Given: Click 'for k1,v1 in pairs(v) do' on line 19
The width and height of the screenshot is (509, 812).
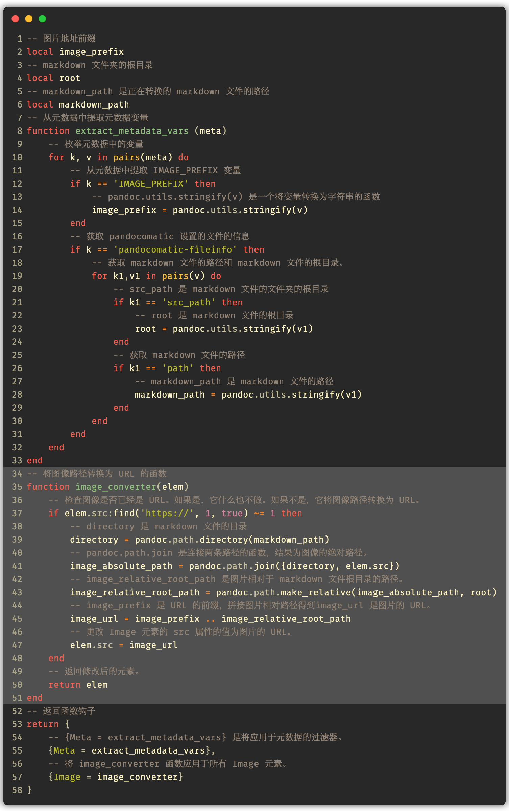Looking at the screenshot, I should point(156,276).
